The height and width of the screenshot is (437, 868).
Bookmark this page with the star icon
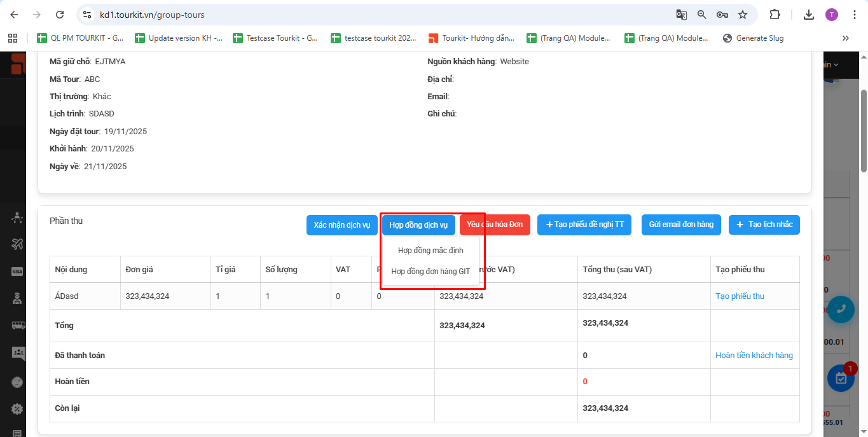tap(742, 15)
